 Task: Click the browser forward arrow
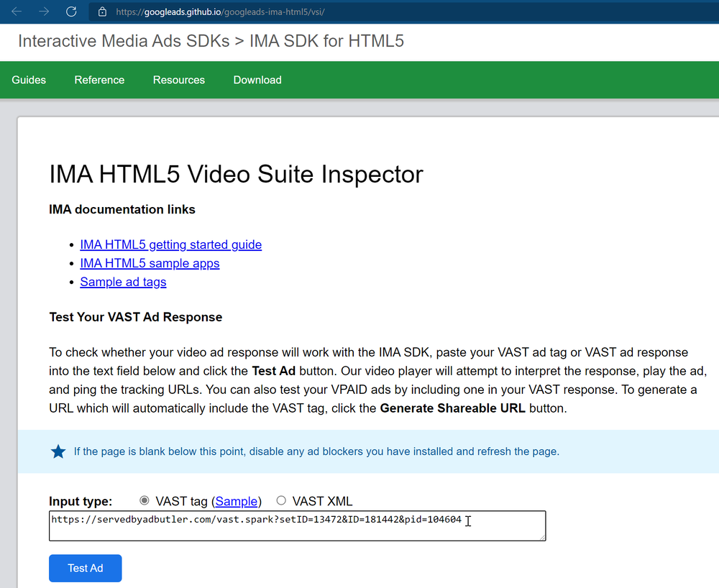44,12
